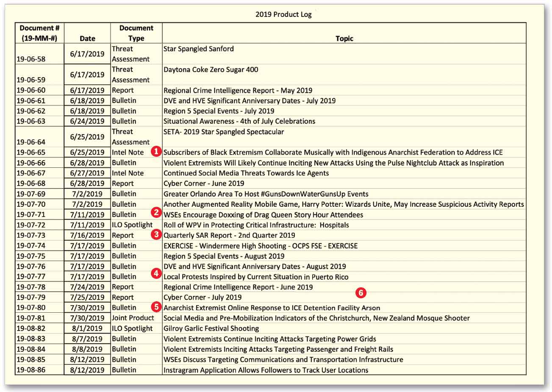Select the Topic column header
552x392 pixels.
coord(344,39)
